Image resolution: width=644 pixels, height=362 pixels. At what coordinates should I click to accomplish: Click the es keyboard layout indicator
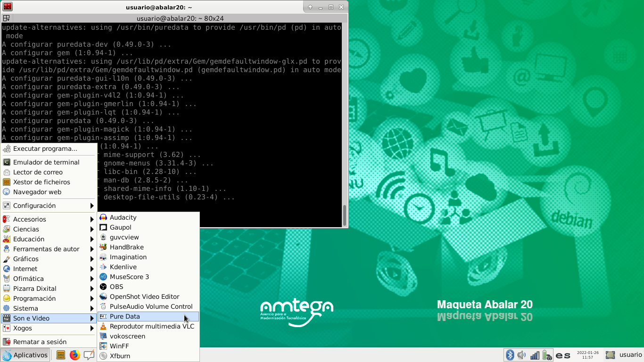(563, 355)
